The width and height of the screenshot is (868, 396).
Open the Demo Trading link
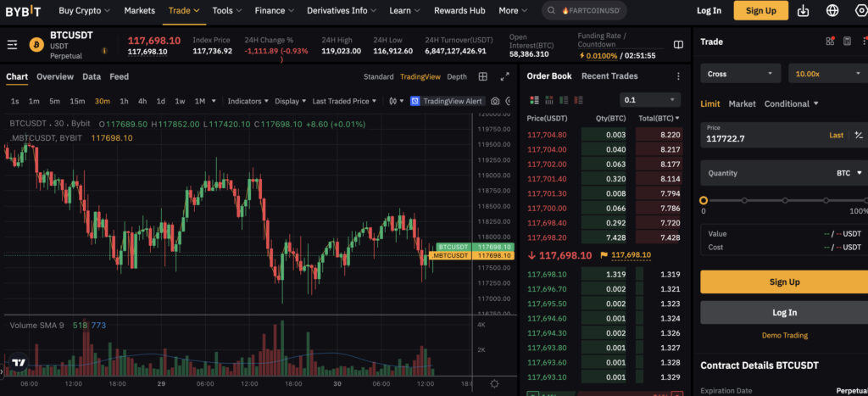[784, 335]
